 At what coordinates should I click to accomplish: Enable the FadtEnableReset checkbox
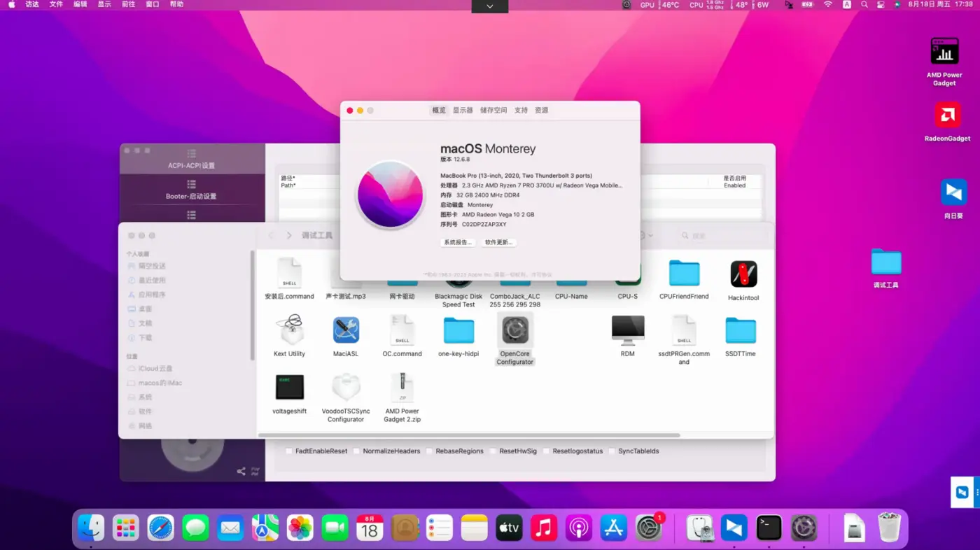pos(289,451)
